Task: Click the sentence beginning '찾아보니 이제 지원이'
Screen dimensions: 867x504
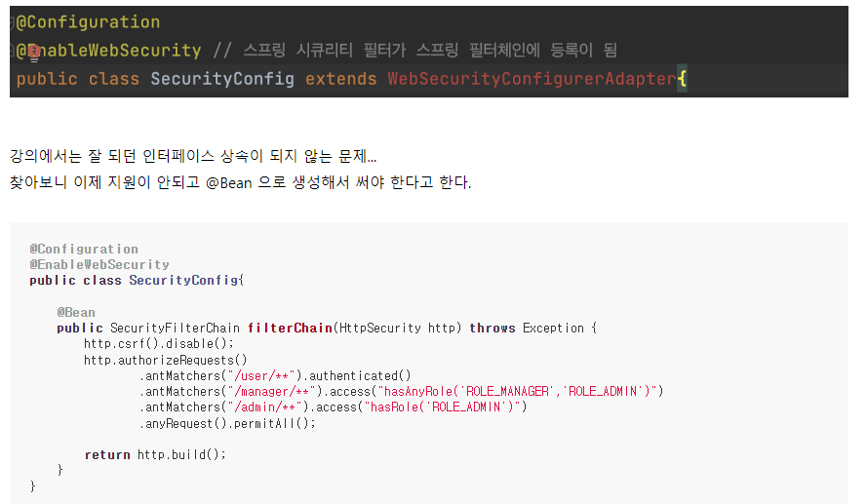Action: click(x=241, y=182)
